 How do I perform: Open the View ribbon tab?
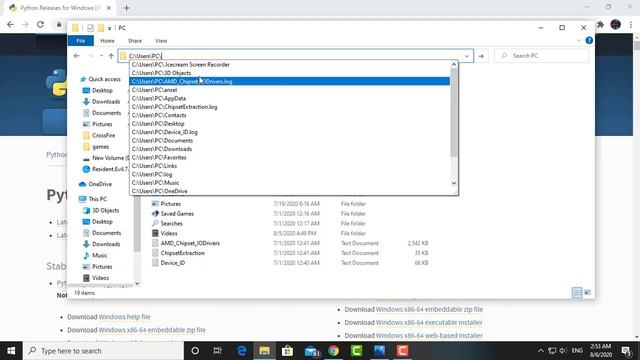pos(161,41)
